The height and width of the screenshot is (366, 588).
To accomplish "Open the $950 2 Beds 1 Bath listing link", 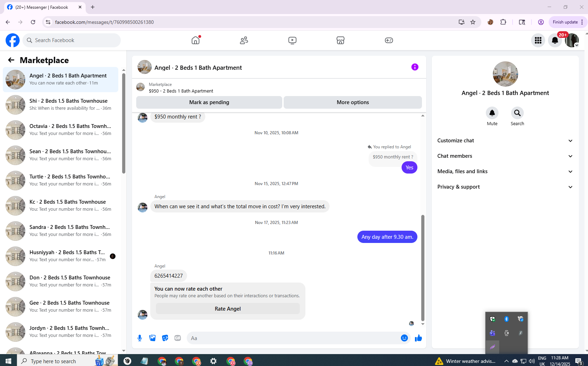I will tap(181, 91).
